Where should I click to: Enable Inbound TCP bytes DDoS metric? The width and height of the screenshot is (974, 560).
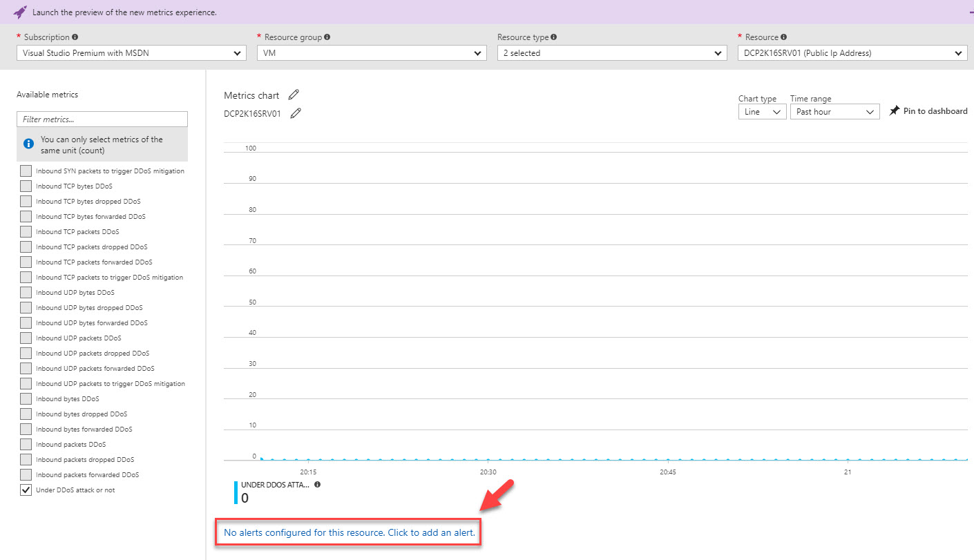(x=26, y=186)
